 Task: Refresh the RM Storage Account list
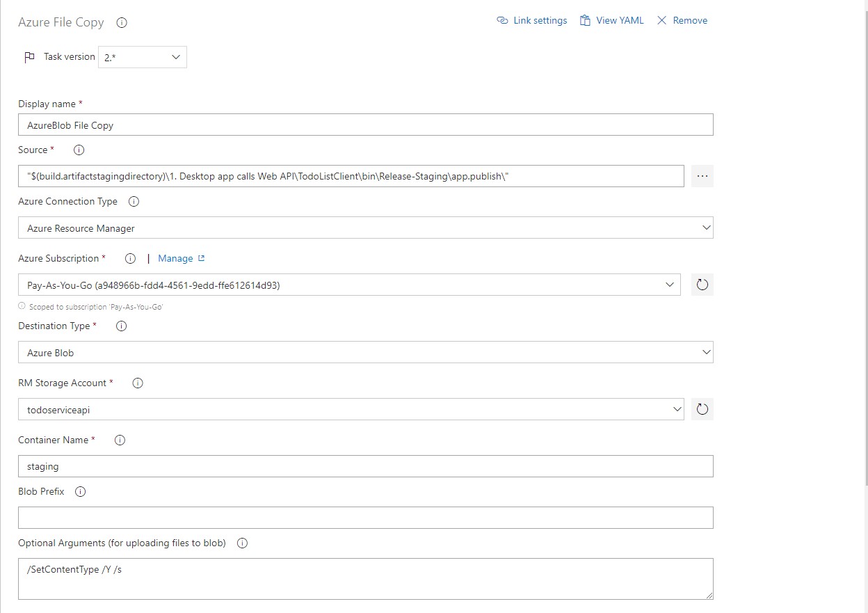tap(702, 410)
